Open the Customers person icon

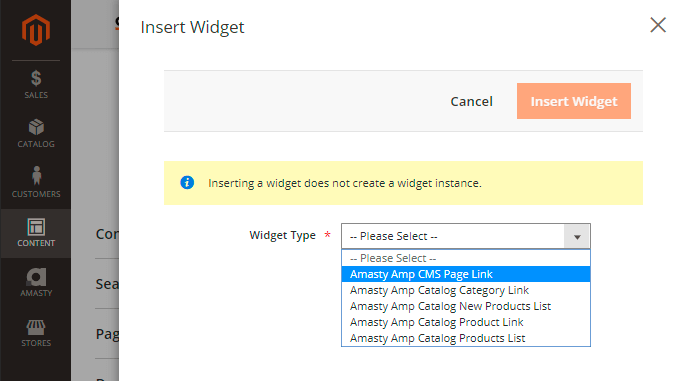(36, 175)
